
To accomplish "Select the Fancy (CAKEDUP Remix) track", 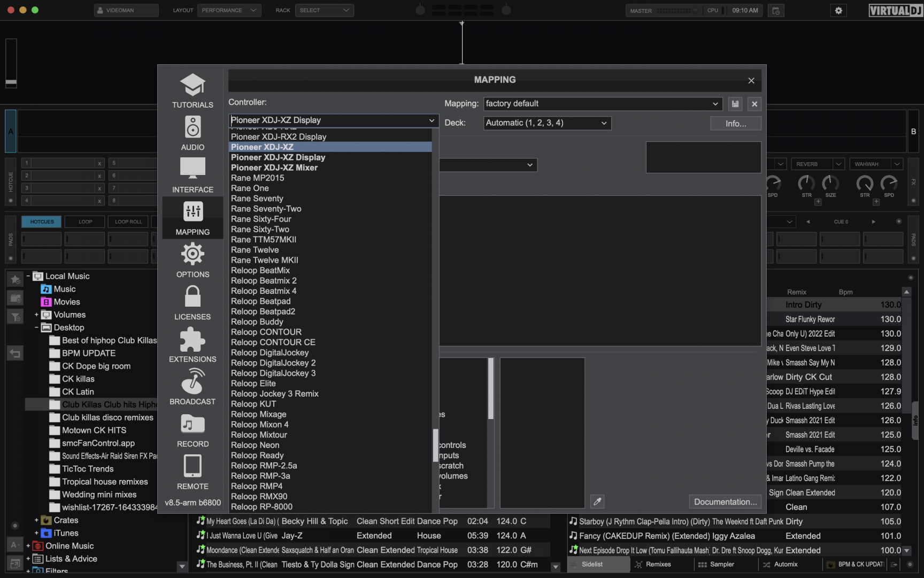I will point(736,536).
